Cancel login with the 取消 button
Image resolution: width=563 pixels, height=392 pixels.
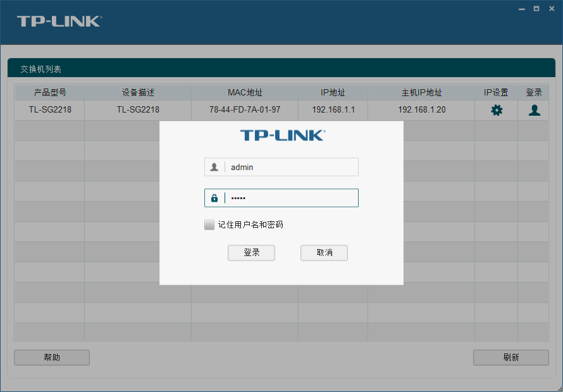click(x=324, y=253)
